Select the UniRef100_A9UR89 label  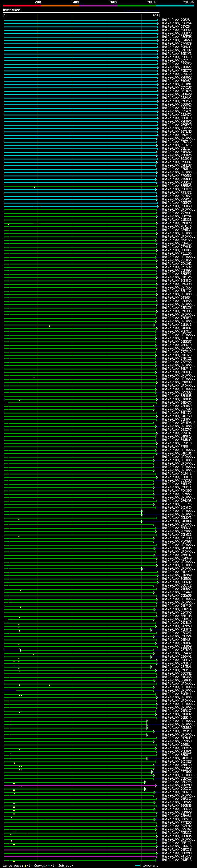(x=176, y=728)
